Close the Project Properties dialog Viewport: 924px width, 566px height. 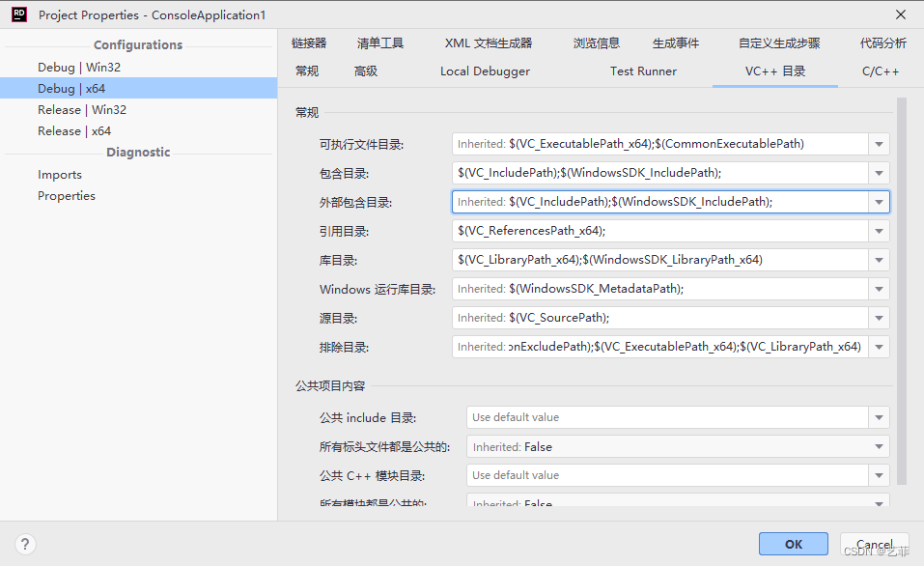900,14
